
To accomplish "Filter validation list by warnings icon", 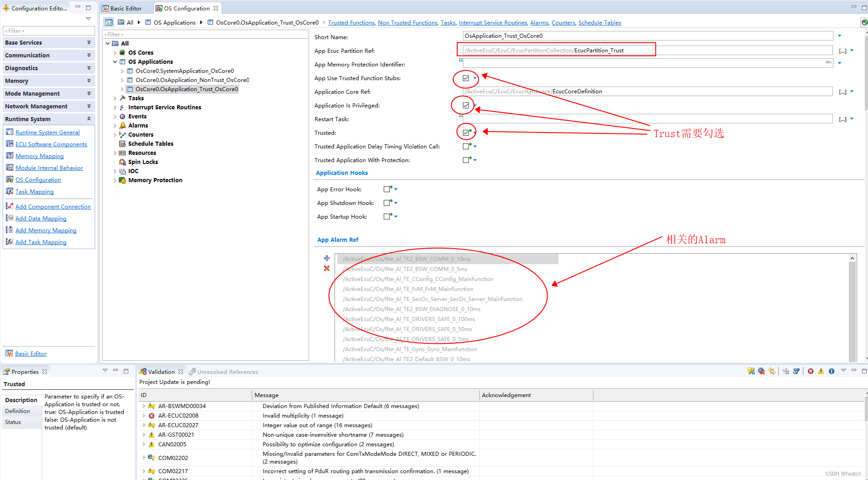I will pyautogui.click(x=821, y=371).
